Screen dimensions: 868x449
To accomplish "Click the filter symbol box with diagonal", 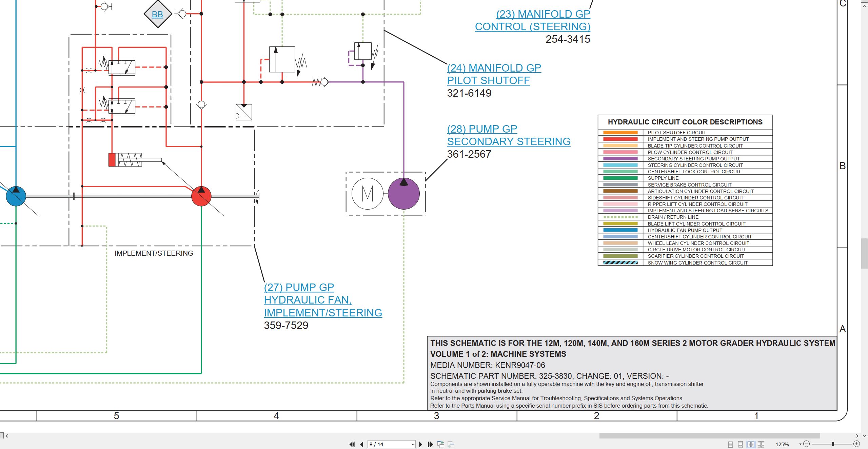I will tap(244, 112).
